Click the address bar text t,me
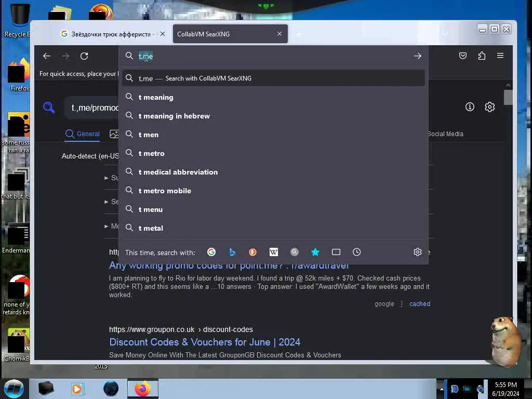Image resolution: width=532 pixels, height=399 pixels. point(146,56)
